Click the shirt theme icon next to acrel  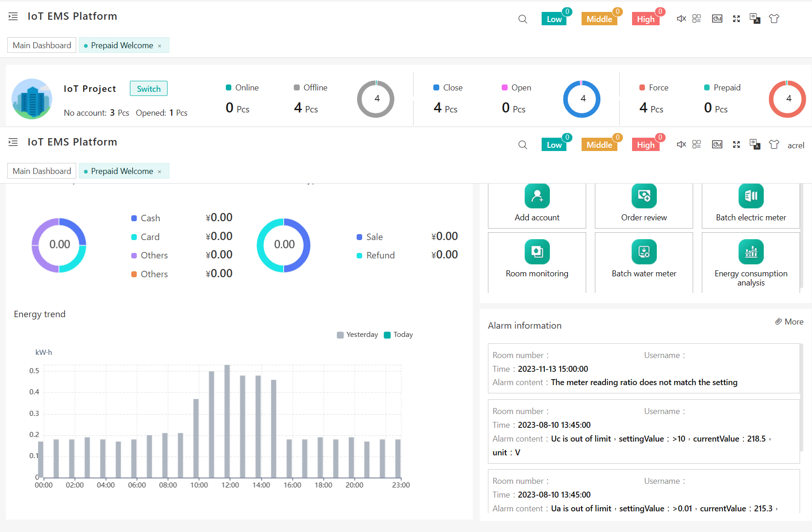coord(774,145)
